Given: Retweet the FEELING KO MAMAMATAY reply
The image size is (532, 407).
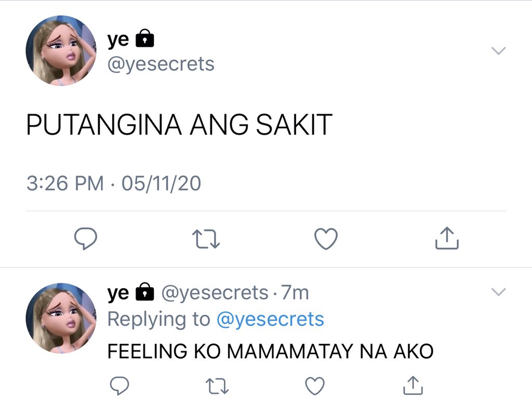Looking at the screenshot, I should point(218,386).
